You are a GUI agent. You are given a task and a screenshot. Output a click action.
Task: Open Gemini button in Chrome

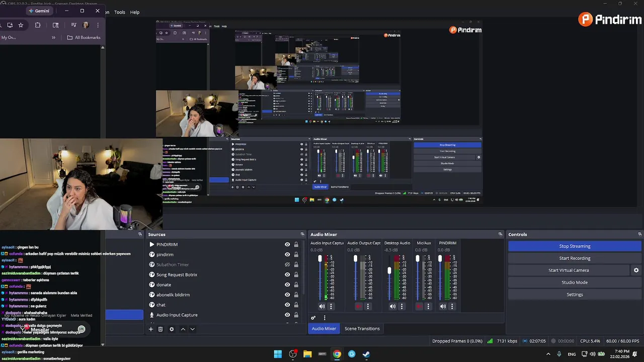(39, 11)
